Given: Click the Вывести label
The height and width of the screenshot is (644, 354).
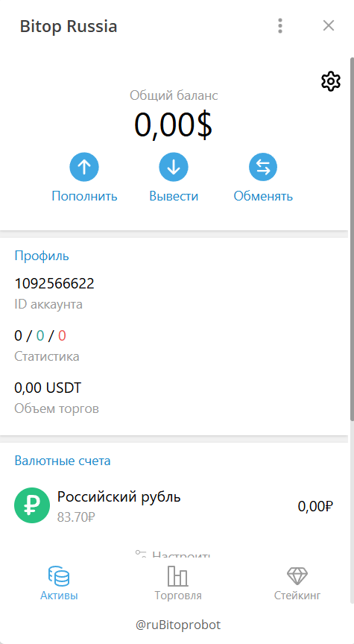Looking at the screenshot, I should [174, 196].
